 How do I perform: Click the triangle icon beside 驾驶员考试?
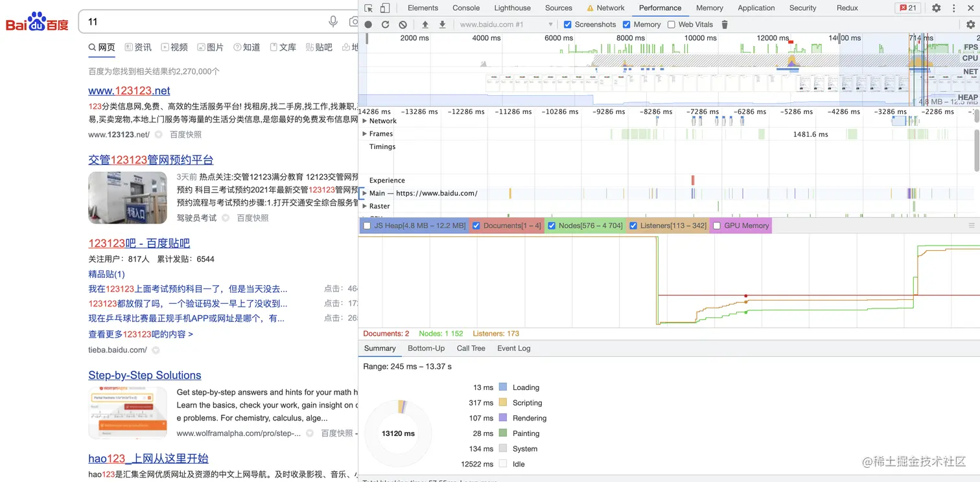[225, 218]
